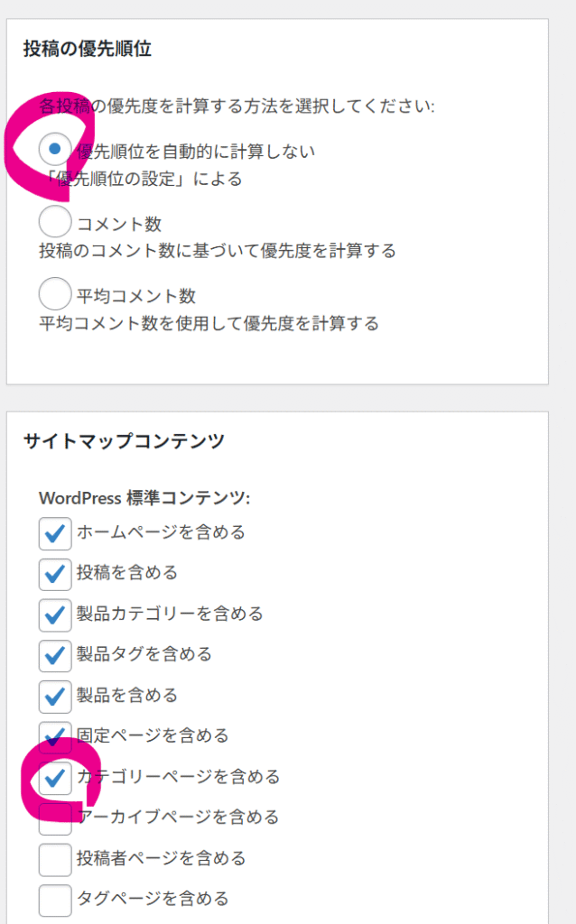Uncheck the 製品タグを含める checkbox
The image size is (576, 924).
55,655
